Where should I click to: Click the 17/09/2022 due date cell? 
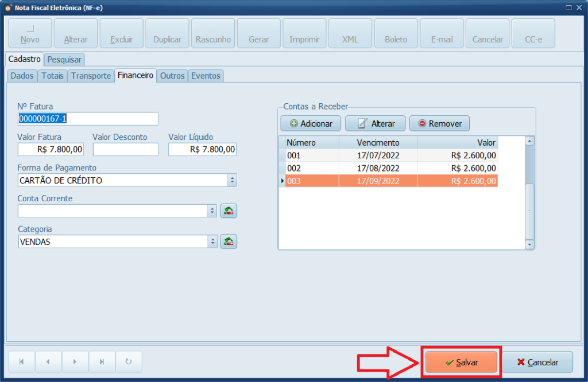click(378, 181)
